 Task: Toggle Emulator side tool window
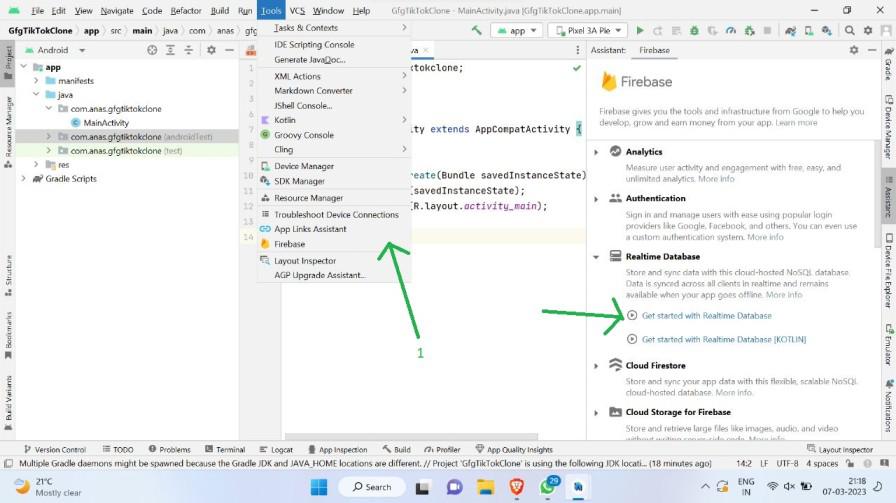click(889, 344)
